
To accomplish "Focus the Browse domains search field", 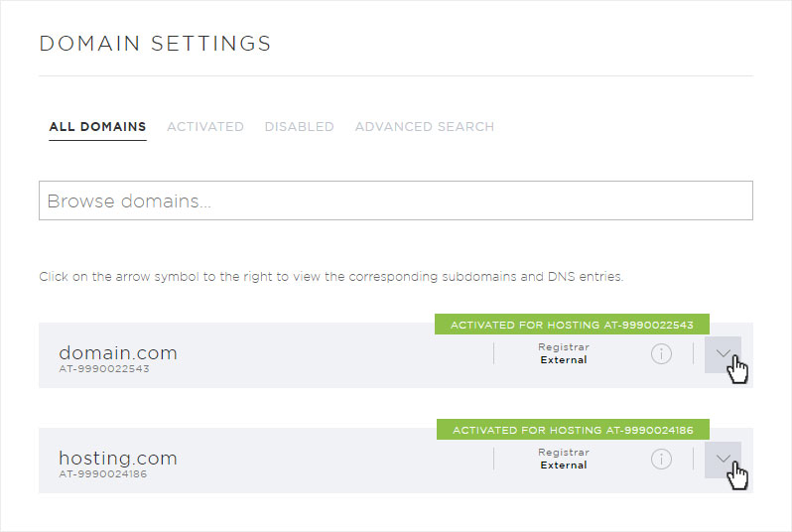I will click(x=395, y=200).
